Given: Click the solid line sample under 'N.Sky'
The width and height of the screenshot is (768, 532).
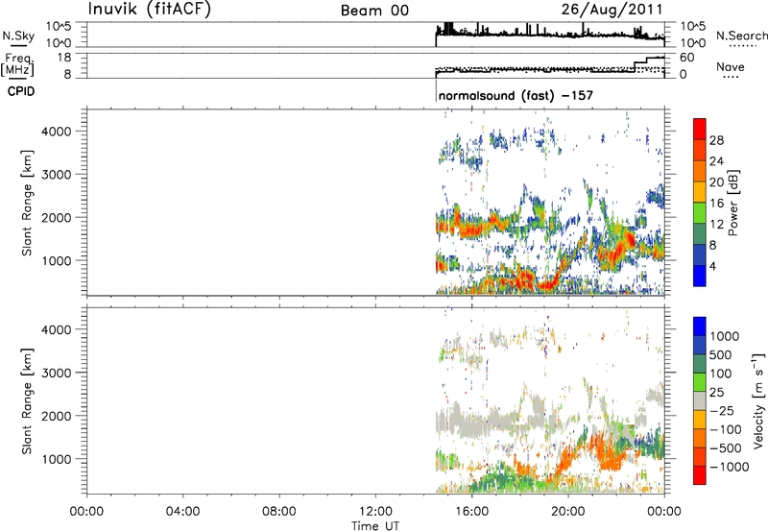Looking at the screenshot, I should point(18,46).
